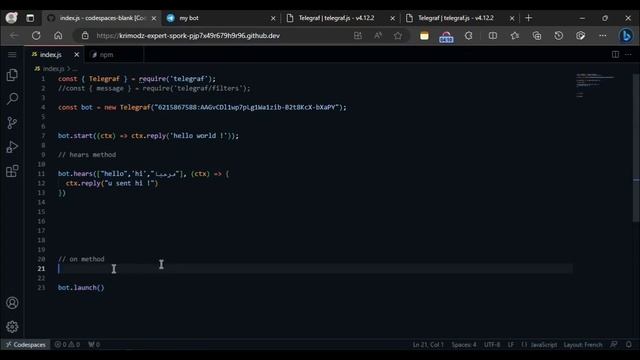Show errors and warnings in Problems panel
This screenshot has width=640, height=360.
click(67, 344)
